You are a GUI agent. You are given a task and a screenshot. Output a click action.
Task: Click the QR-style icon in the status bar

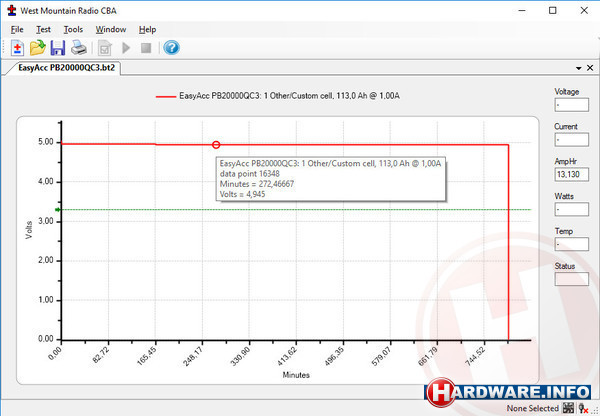567,408
